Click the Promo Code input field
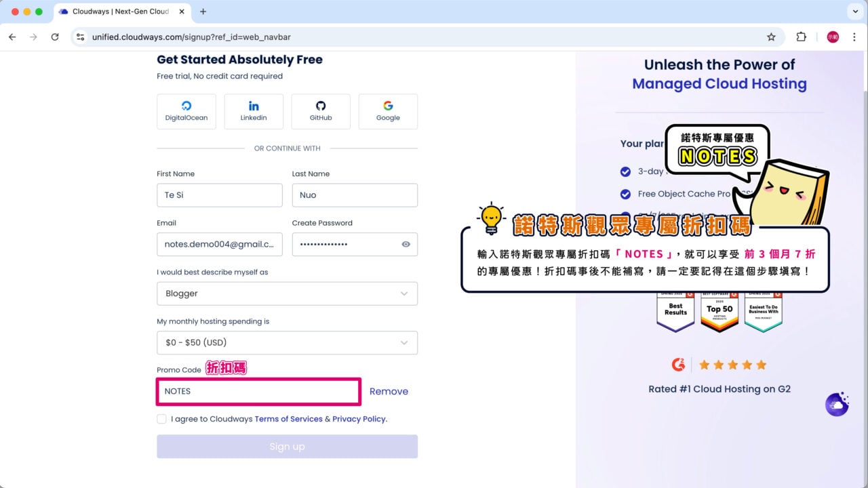868x488 pixels. (x=258, y=392)
